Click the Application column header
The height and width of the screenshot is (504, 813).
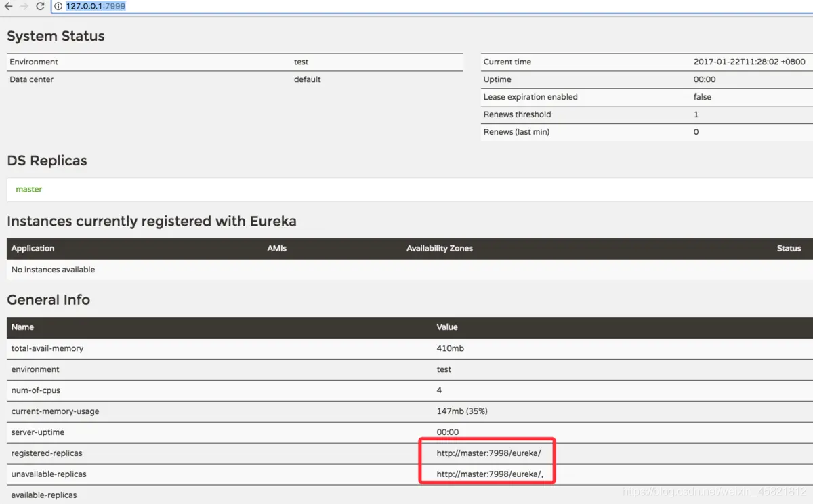(x=33, y=249)
